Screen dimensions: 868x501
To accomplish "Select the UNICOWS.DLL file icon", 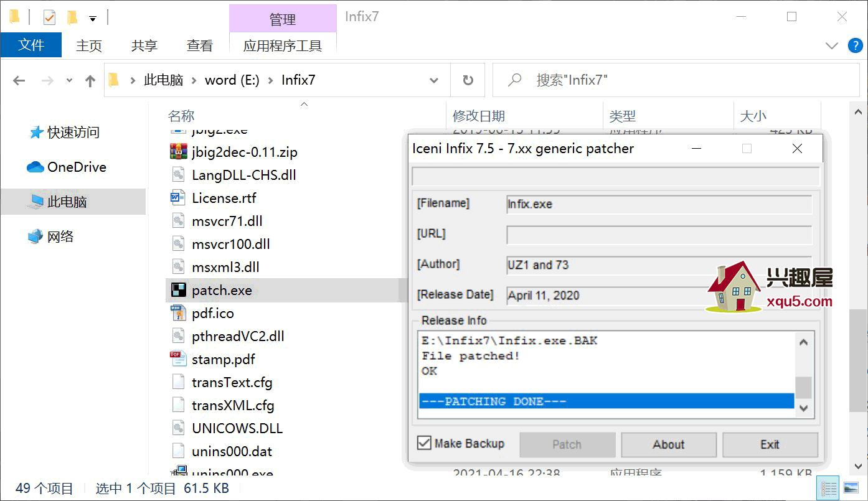I will tap(178, 428).
